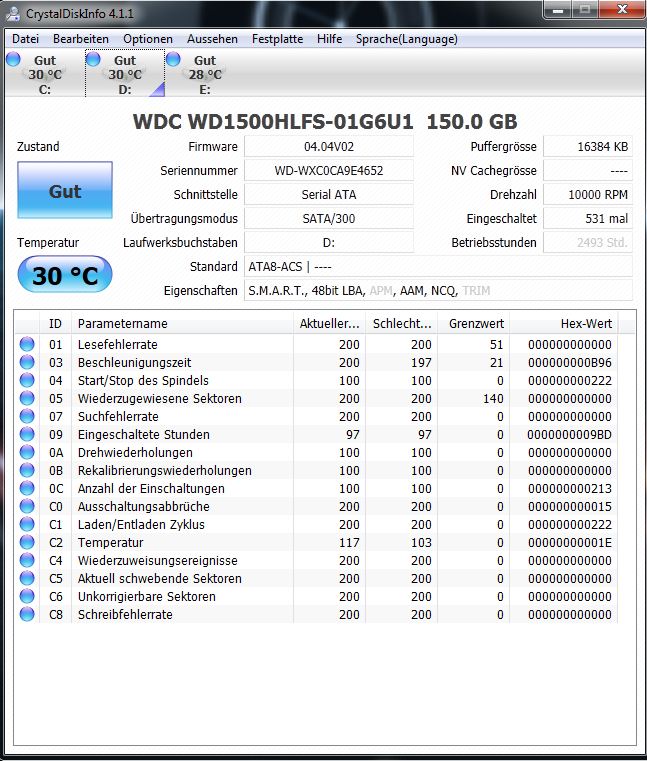
Task: Click status orb for Drehwiederholungen row
Action: point(27,452)
